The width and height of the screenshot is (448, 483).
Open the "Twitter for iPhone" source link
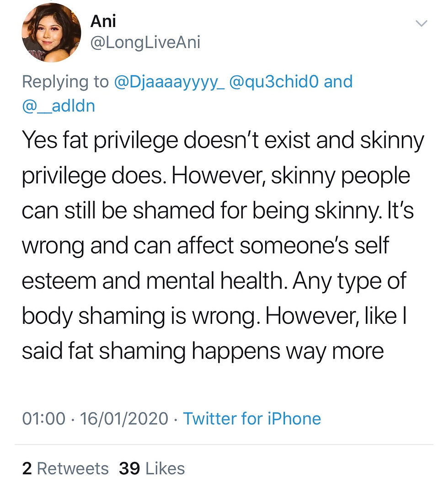252,419
